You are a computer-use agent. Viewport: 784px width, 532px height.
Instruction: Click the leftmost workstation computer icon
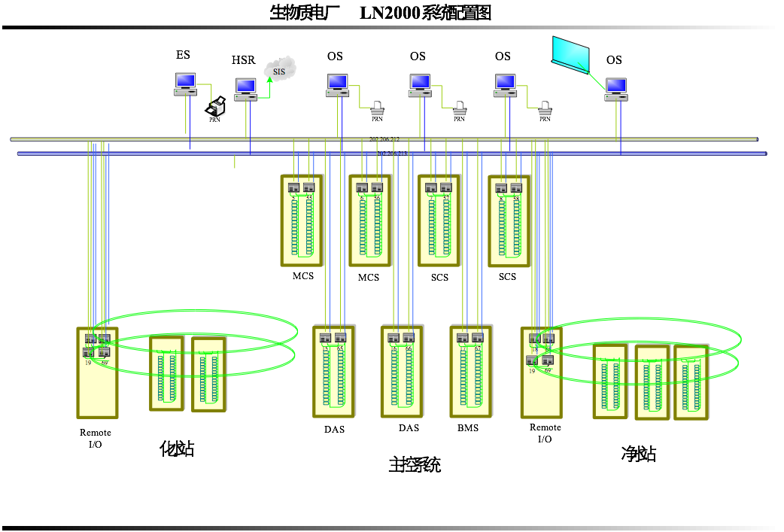(x=185, y=84)
